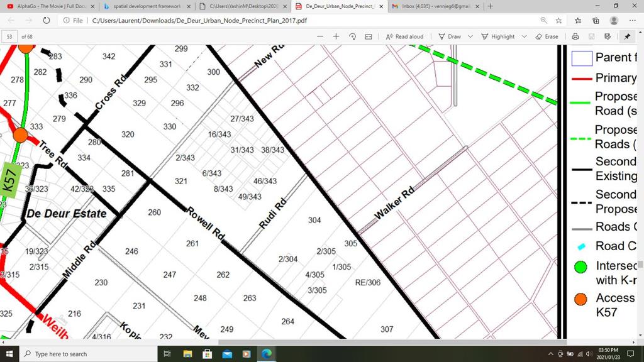This screenshot has height=362, width=644.
Task: Select the Highlight tool button
Action: (x=498, y=36)
